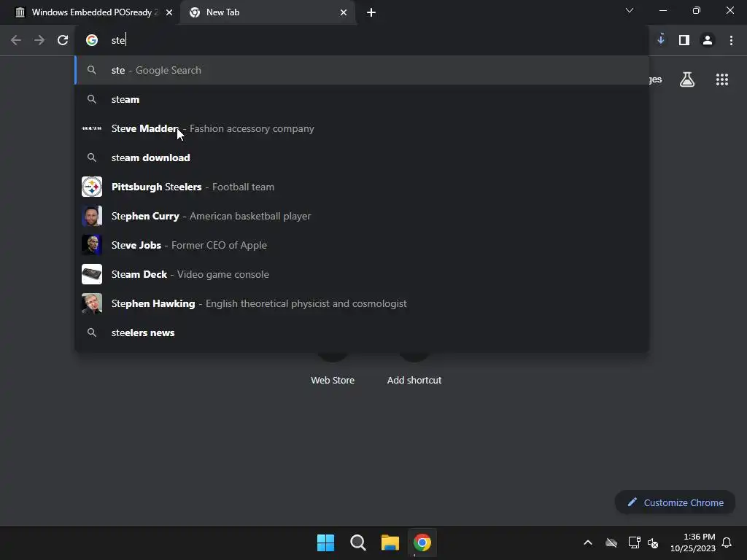Click the Steve Madden logo thumbnail
This screenshot has width=747, height=560.
[x=92, y=128]
